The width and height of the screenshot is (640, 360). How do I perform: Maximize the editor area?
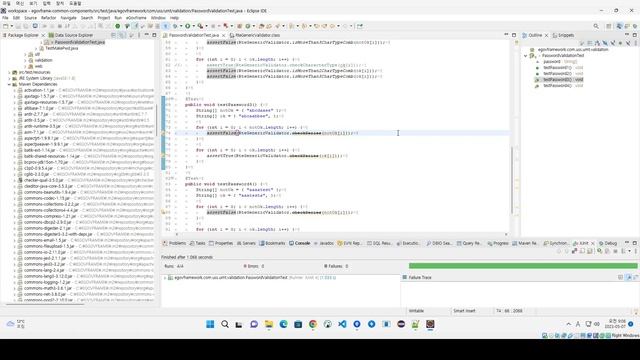[x=514, y=35]
